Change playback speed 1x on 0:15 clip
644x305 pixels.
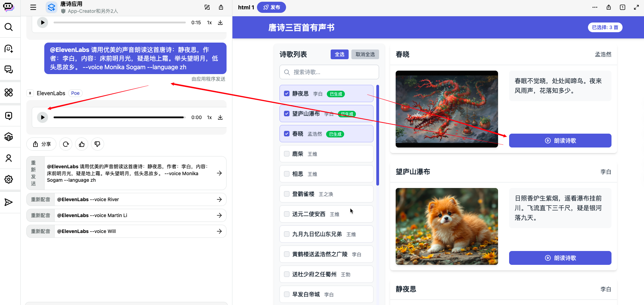(209, 23)
